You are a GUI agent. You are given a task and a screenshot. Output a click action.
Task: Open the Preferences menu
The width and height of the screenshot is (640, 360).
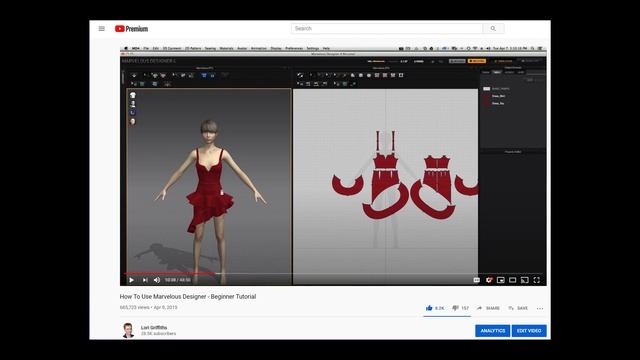tap(294, 49)
